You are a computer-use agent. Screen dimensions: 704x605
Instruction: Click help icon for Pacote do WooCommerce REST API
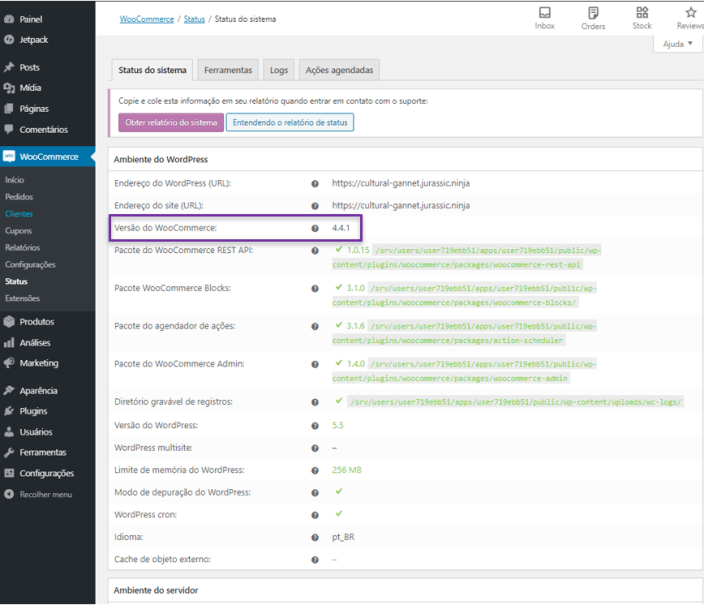point(315,251)
